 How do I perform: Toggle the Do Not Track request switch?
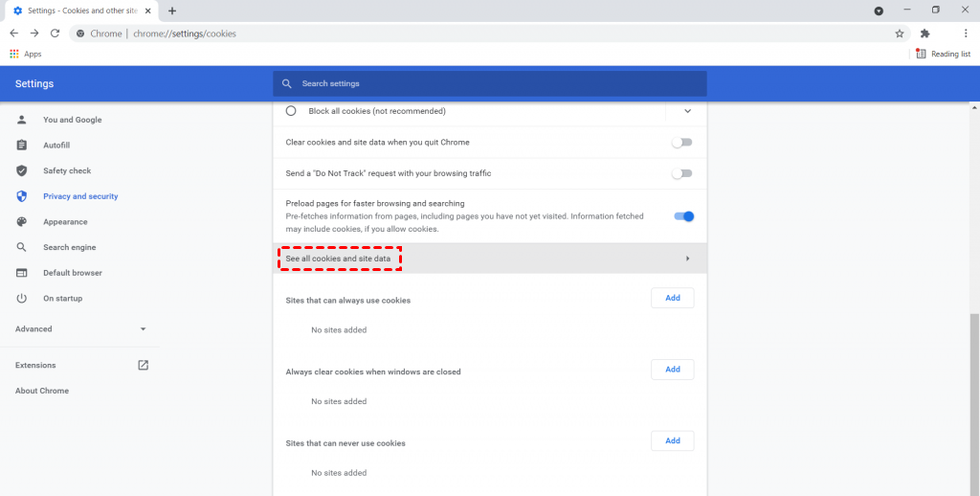pos(681,173)
